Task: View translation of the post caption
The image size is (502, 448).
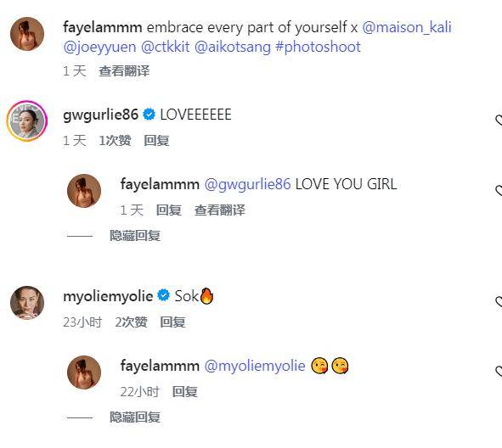Action: click(124, 71)
